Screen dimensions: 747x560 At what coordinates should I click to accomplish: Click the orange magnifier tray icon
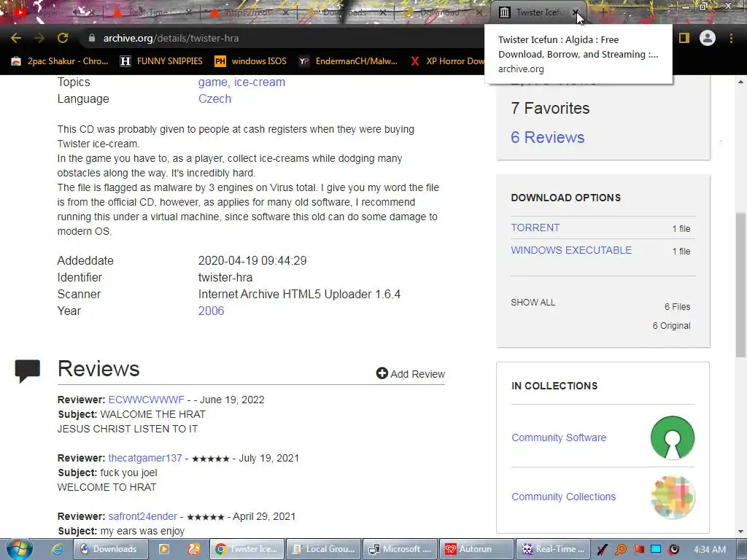621,550
